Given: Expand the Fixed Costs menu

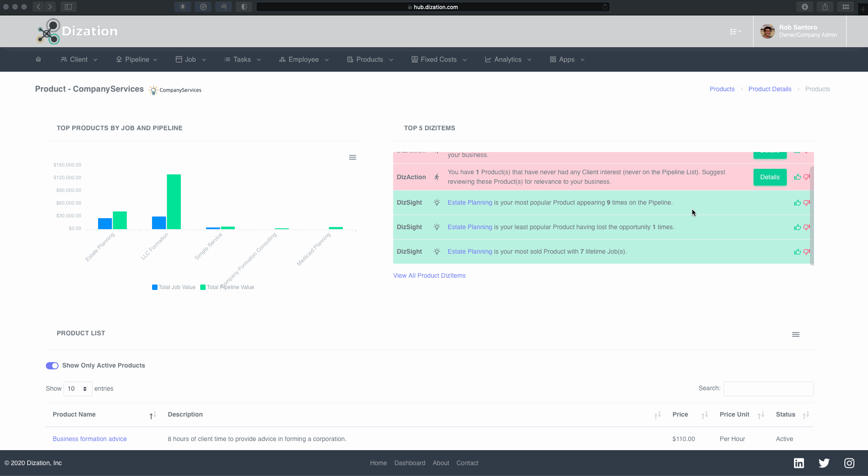Looking at the screenshot, I should tap(439, 59).
